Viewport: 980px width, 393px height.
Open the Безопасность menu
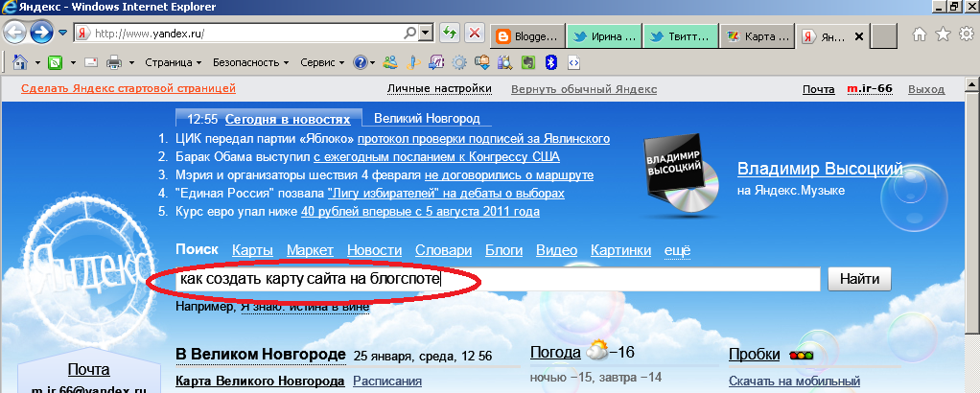(250, 62)
